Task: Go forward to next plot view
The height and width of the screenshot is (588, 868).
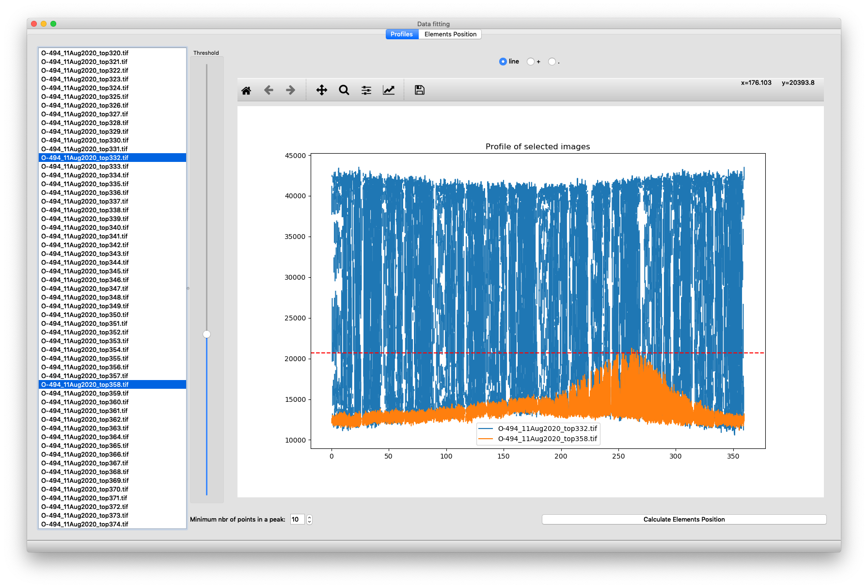Action: [x=290, y=90]
